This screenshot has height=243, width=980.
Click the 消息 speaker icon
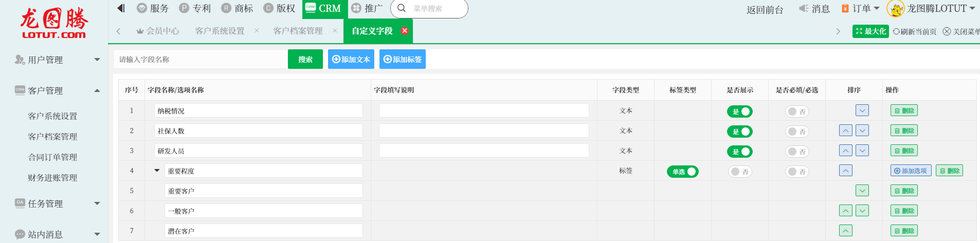(x=803, y=9)
